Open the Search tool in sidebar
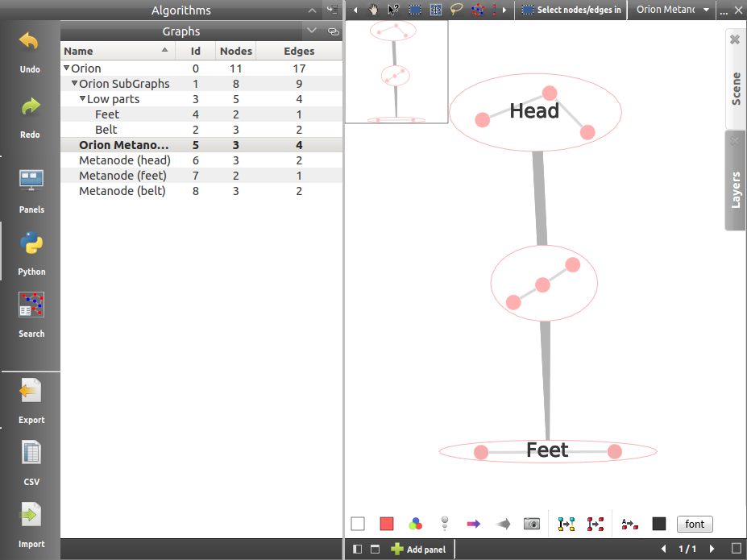 pos(31,307)
